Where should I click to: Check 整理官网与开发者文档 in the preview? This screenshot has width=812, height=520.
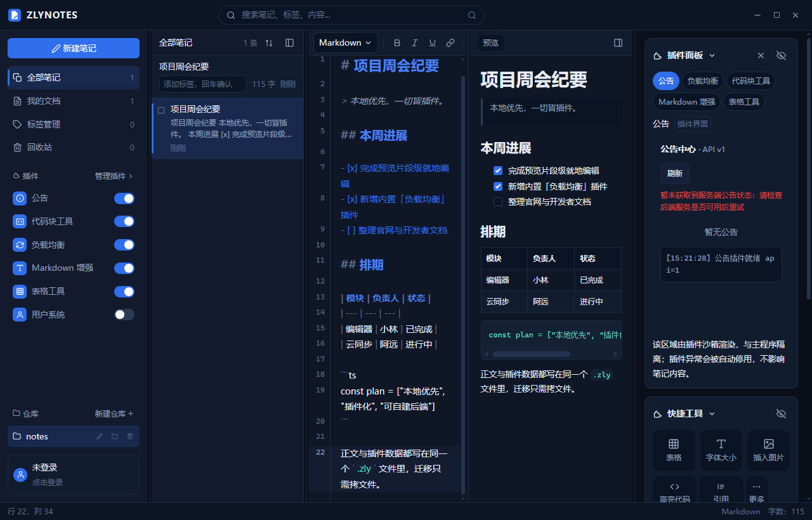pos(498,202)
